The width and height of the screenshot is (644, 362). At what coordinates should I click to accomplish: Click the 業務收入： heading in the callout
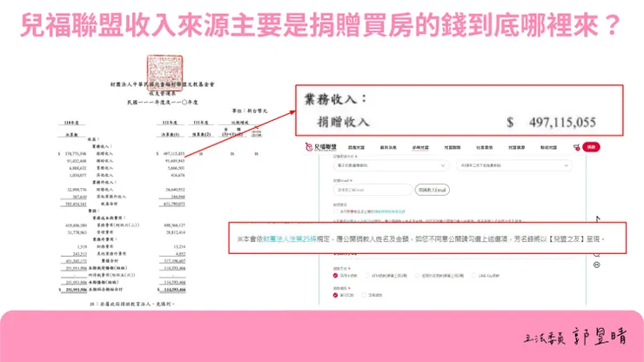point(336,99)
